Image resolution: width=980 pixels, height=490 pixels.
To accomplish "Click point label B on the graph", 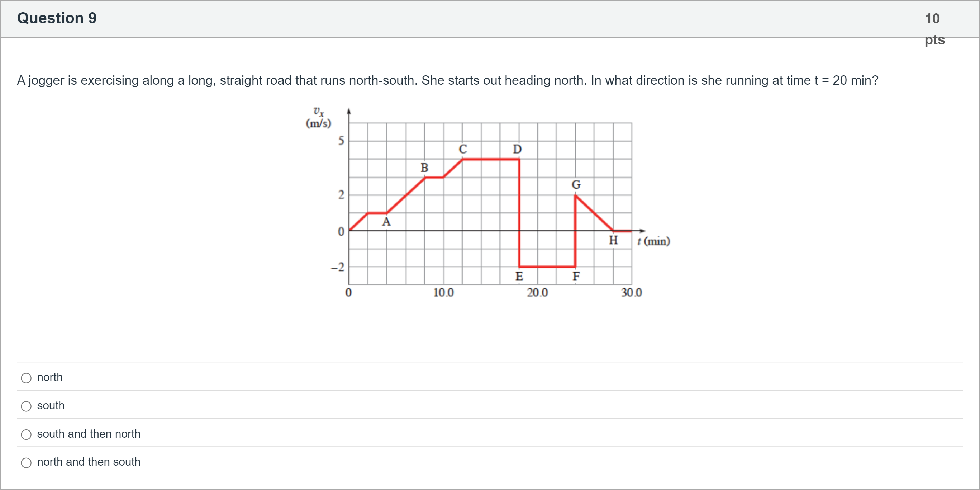I will (424, 168).
